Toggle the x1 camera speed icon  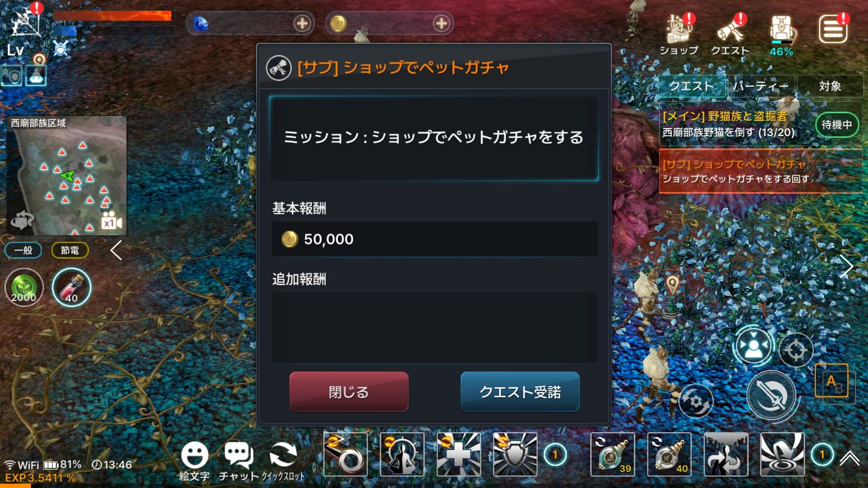[111, 221]
